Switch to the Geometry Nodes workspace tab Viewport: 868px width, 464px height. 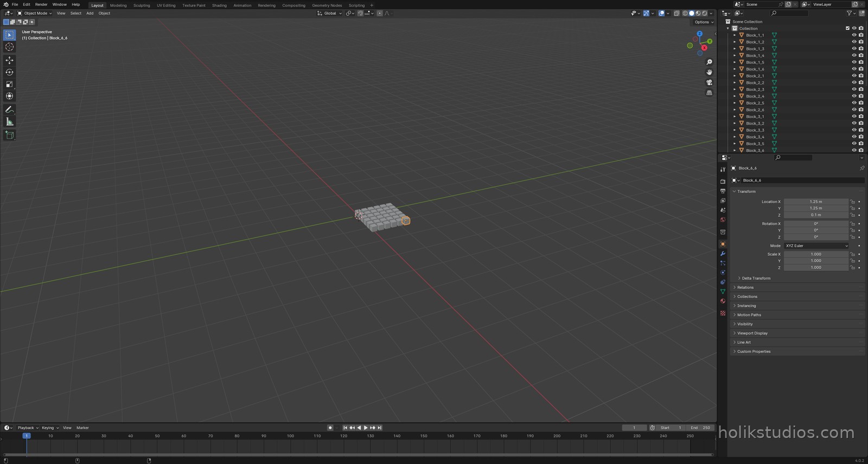[327, 5]
